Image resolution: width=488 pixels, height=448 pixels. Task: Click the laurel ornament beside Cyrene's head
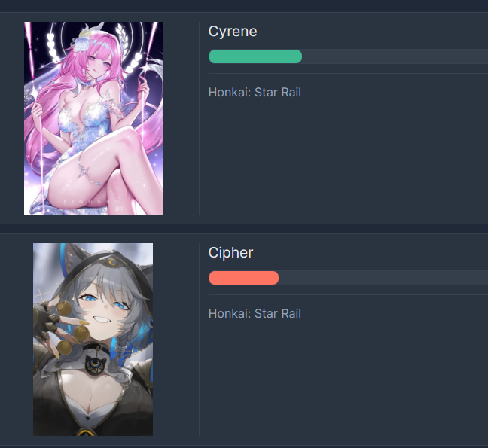[121, 36]
